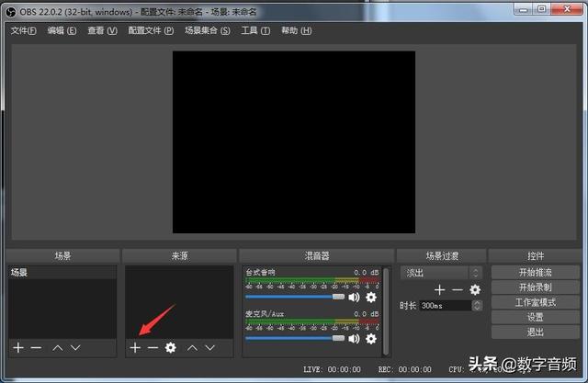Move scene down with arrow icon
The image size is (588, 383).
pos(75,348)
